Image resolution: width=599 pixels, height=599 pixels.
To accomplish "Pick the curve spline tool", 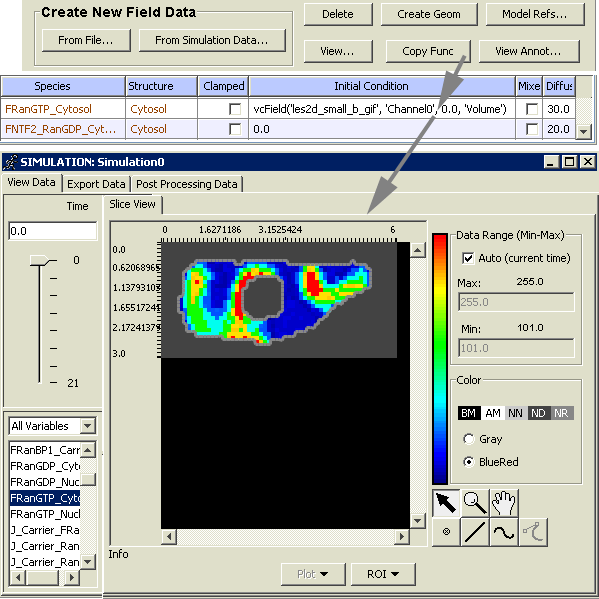I will pyautogui.click(x=504, y=532).
